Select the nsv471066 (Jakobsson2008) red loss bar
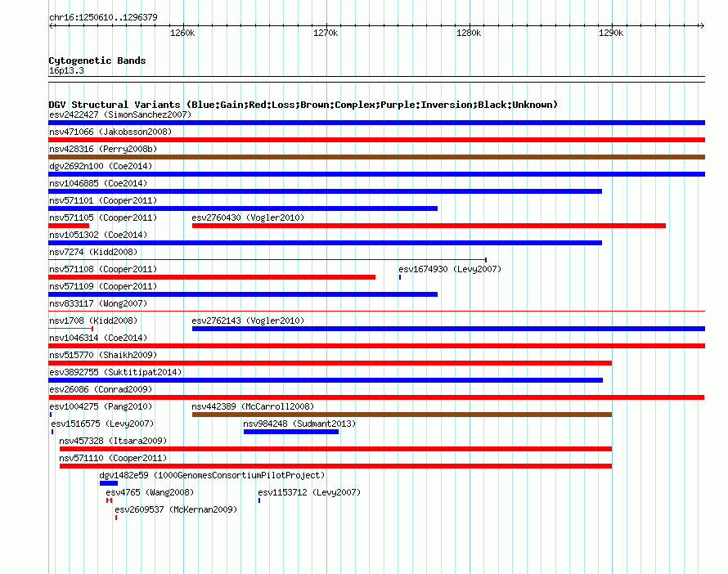 (x=376, y=140)
